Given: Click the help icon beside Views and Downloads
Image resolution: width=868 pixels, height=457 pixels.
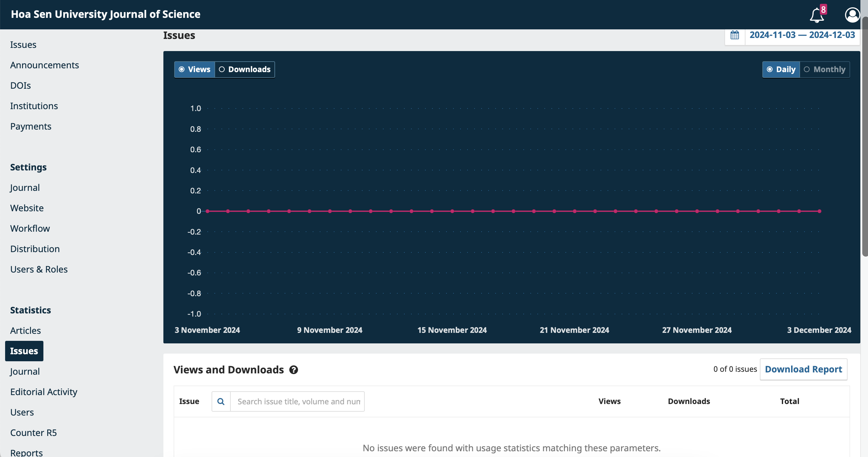Looking at the screenshot, I should 294,370.
